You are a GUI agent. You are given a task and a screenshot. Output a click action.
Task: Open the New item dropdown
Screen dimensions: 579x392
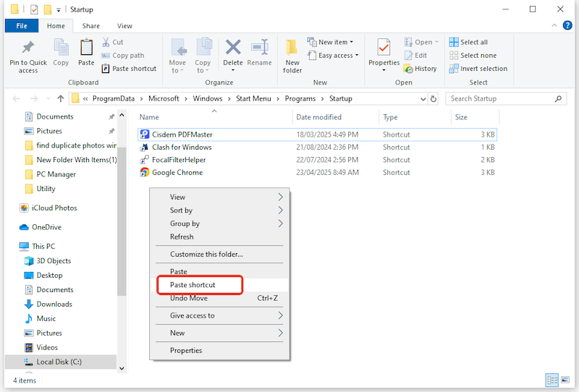[x=332, y=43]
